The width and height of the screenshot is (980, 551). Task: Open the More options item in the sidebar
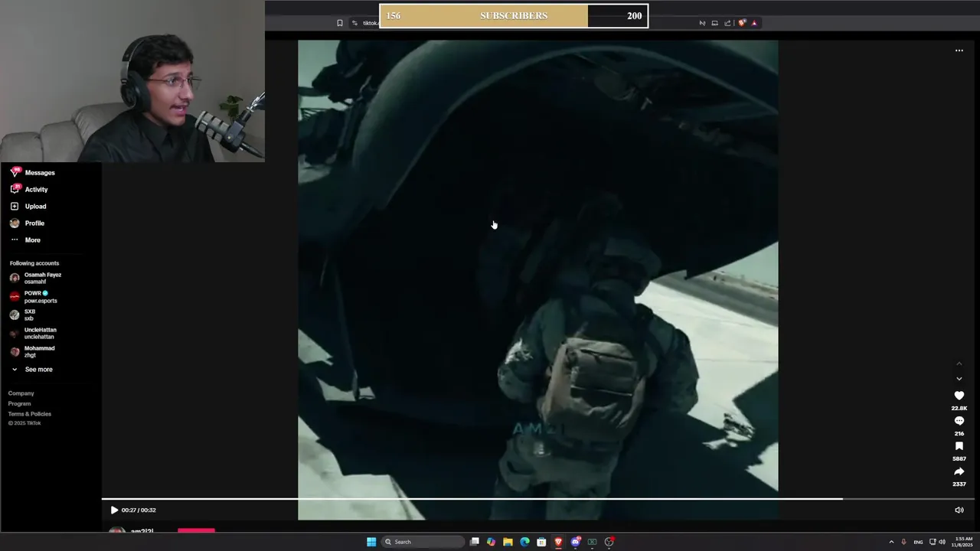tap(25, 240)
